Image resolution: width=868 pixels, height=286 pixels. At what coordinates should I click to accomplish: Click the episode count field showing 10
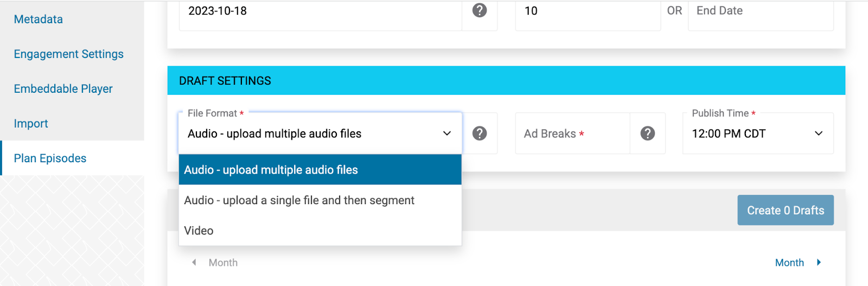coord(588,11)
